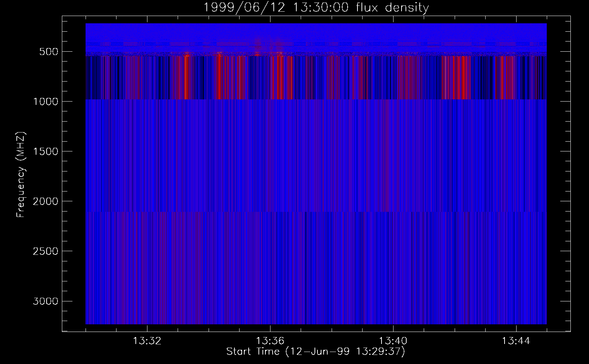Click the 'Frequency (MHZ)' y-axis label
This screenshot has width=589, height=364.
tap(21, 174)
